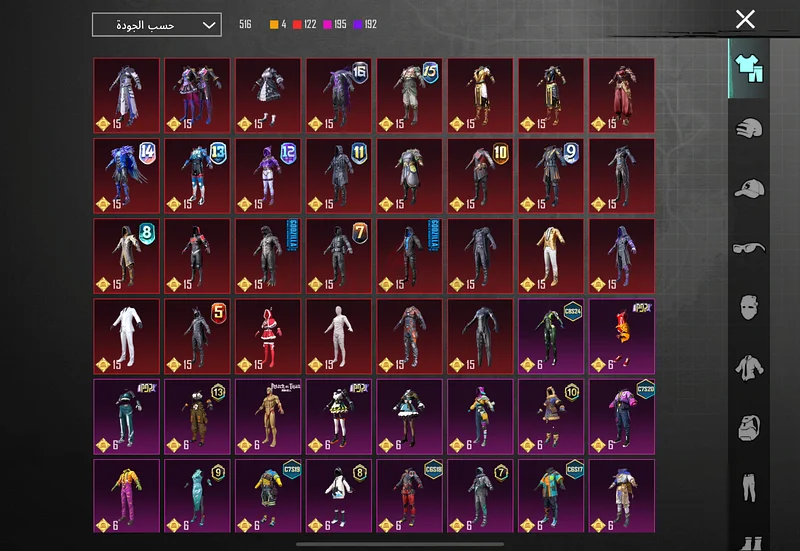Select the blue winged outfit badge 14
This screenshot has width=800, height=551.
point(127,176)
